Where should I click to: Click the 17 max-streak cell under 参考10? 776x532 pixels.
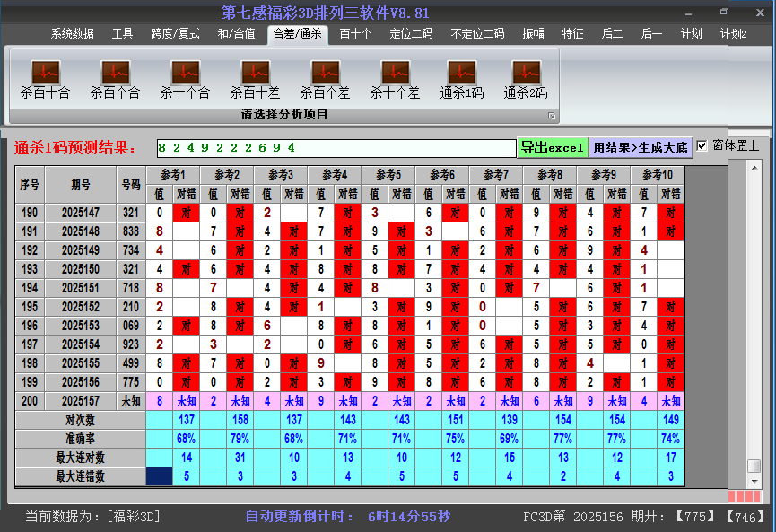click(670, 458)
